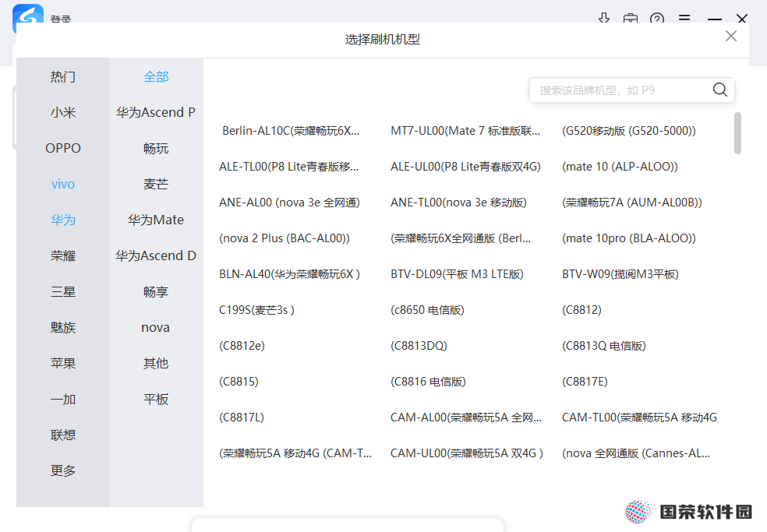Select the OPPO brand
Viewport: 767px width, 532px height.
pos(63,148)
